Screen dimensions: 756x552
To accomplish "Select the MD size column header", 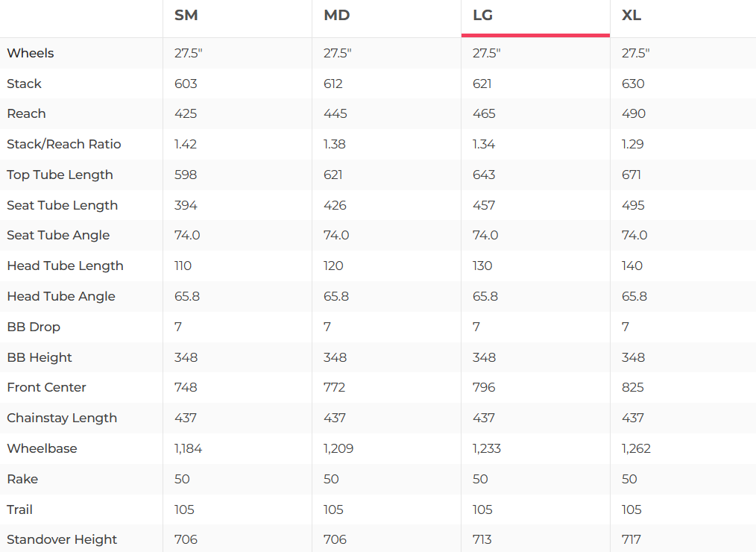I will [x=337, y=16].
